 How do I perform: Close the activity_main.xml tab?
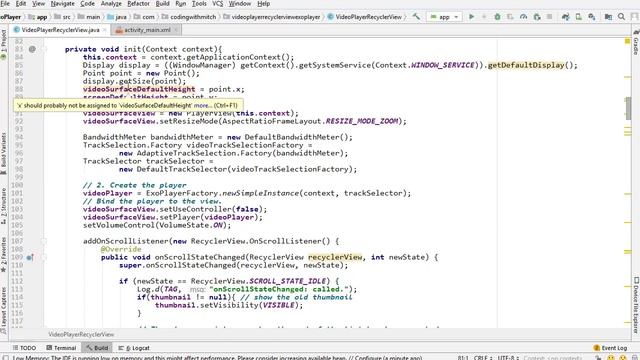[176, 30]
